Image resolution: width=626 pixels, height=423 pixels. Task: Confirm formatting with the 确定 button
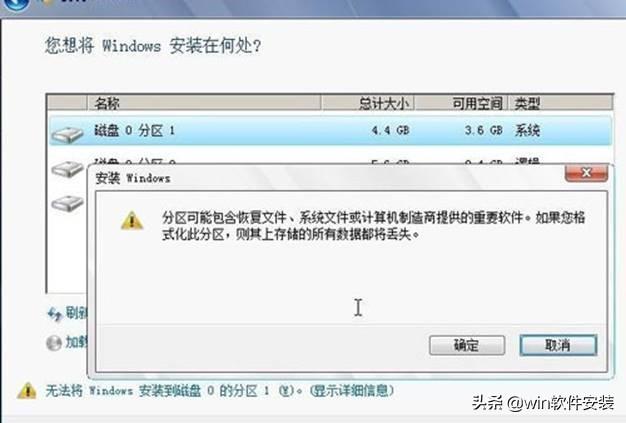tap(467, 345)
